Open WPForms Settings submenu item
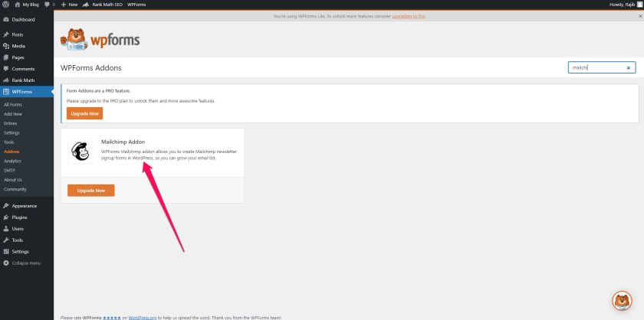Viewport: 644px width, 320px height. coord(12,133)
